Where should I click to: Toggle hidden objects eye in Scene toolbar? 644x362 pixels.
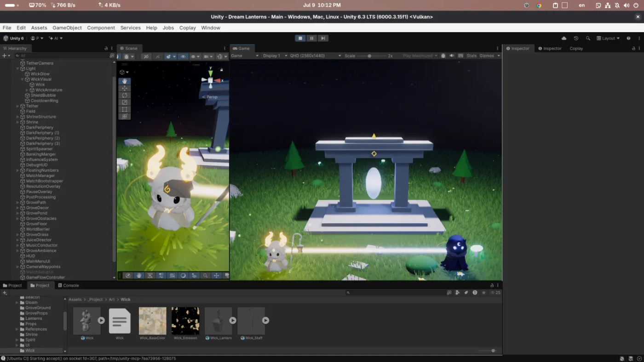coord(183,57)
